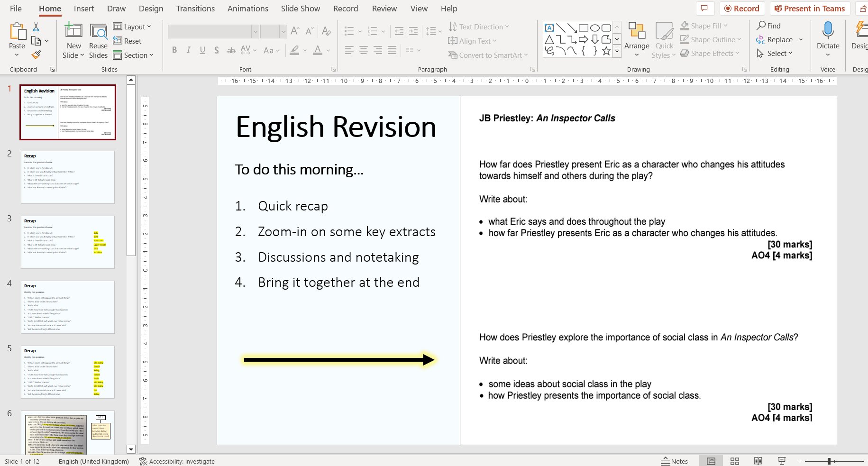Viewport: 868px width, 466px height.
Task: Open the font size dropdown
Action: pos(283,31)
